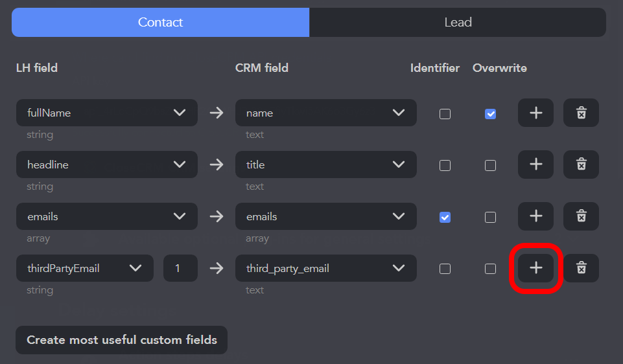Expand the thirdPartyEmail LH field dropdown
The width and height of the screenshot is (623, 364).
tap(84, 268)
